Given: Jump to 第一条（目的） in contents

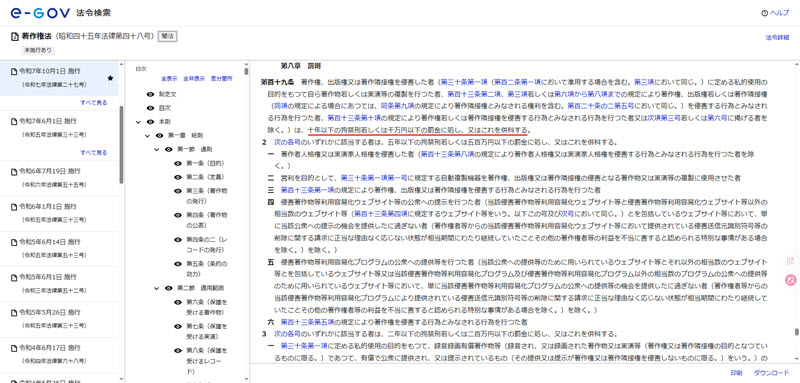Looking at the screenshot, I should pos(205,163).
